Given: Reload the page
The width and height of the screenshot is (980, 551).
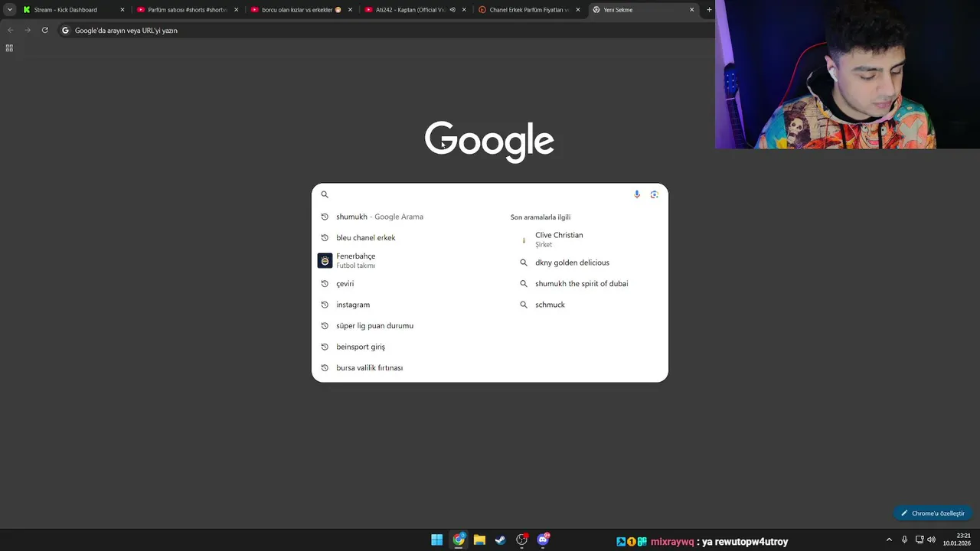Looking at the screenshot, I should click(45, 31).
